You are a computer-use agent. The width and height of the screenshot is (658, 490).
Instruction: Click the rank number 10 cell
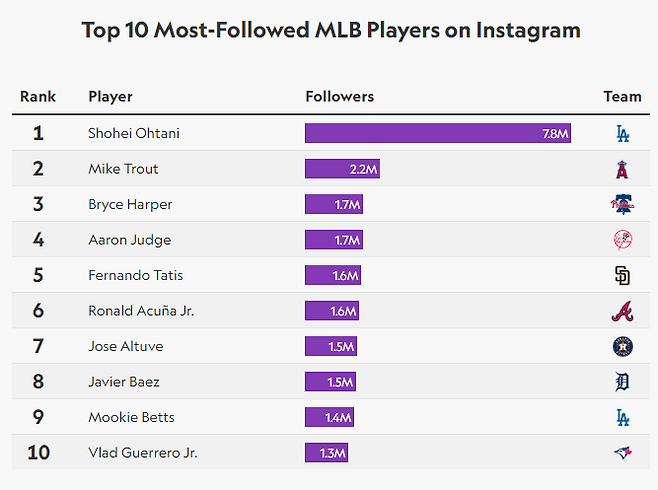(x=38, y=453)
